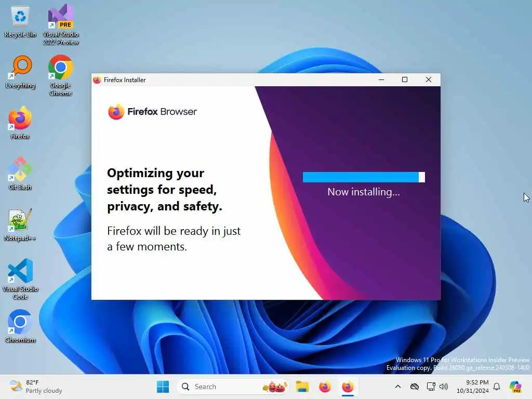The width and height of the screenshot is (532, 399).
Task: Maximize the Firefox Installer window
Action: click(x=404, y=79)
